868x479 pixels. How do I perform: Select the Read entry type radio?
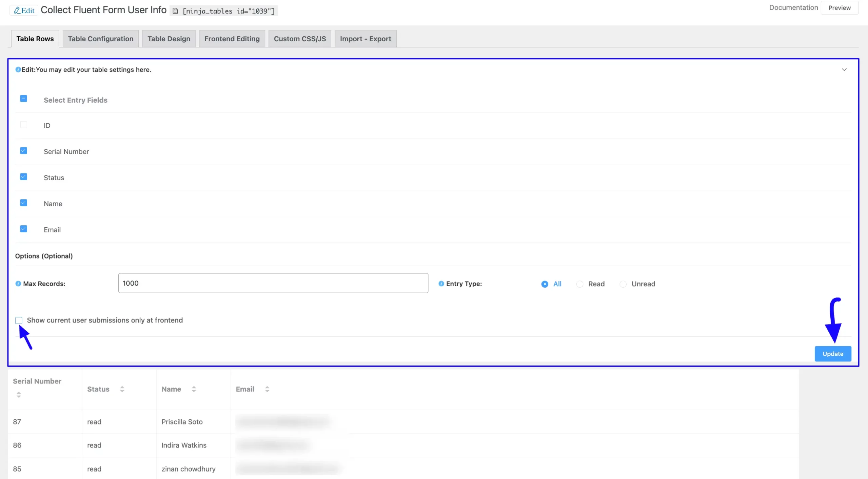(580, 284)
